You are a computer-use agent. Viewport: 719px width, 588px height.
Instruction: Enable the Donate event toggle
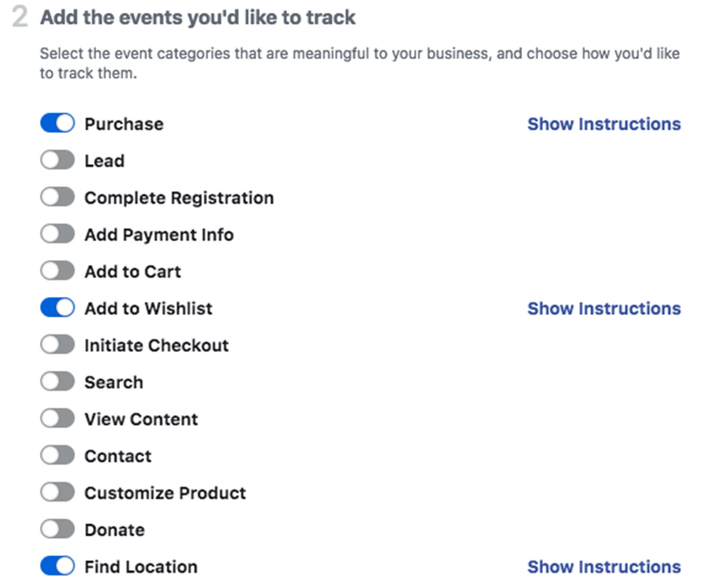(58, 529)
